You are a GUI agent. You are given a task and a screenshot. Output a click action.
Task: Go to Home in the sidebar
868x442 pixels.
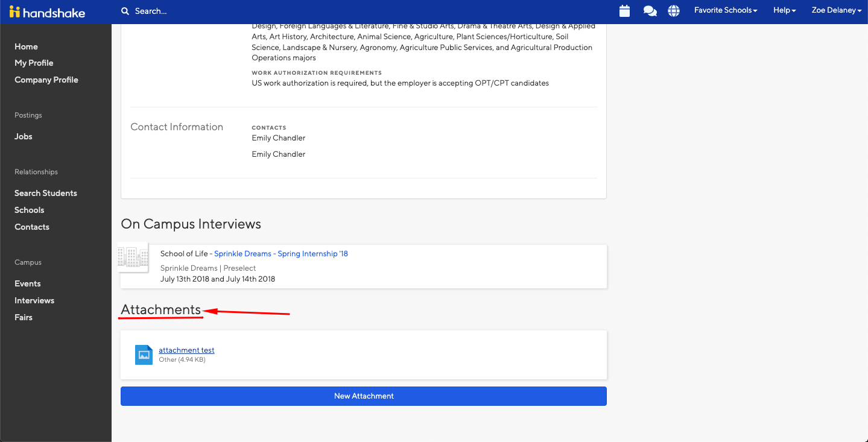pos(26,46)
